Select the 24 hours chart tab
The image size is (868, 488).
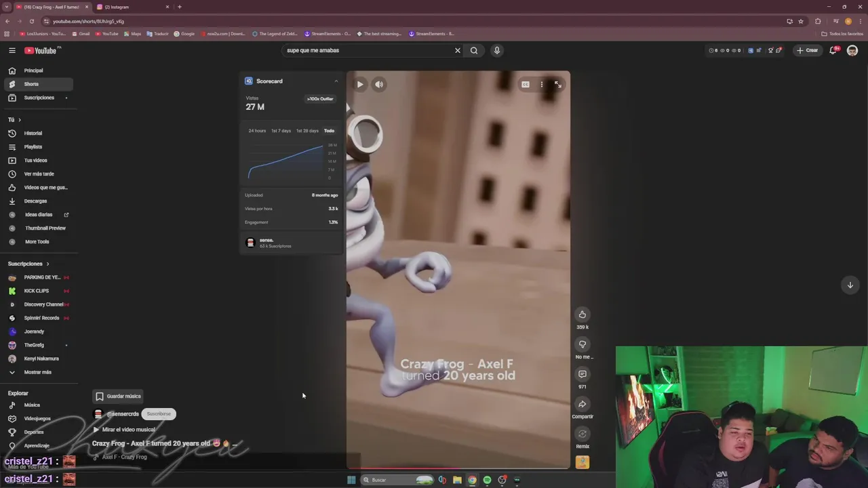[257, 131]
